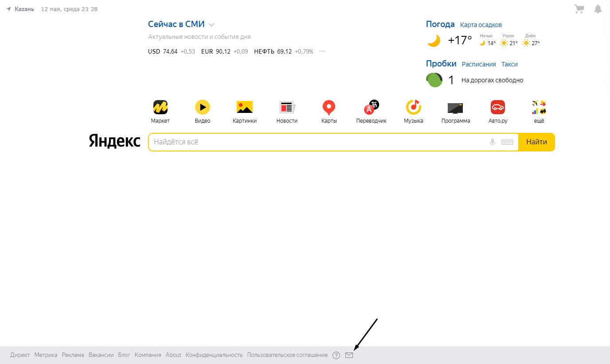Click the green traffic level indicator
The height and width of the screenshot is (364, 610).
click(434, 80)
